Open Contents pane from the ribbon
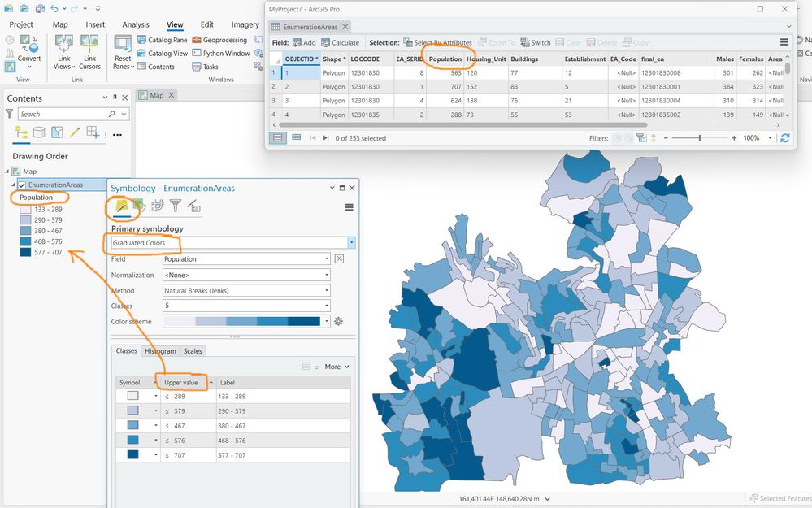The image size is (812, 508). 156,67
